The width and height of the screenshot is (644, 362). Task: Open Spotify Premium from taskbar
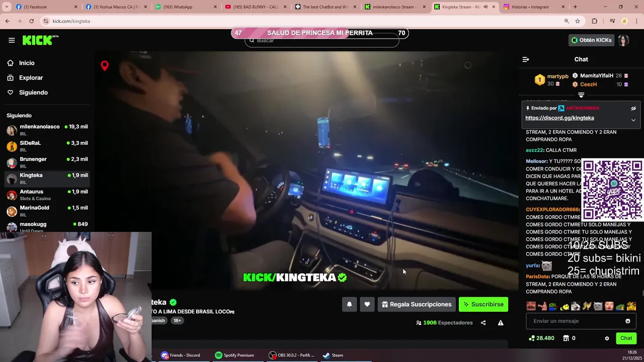234,355
